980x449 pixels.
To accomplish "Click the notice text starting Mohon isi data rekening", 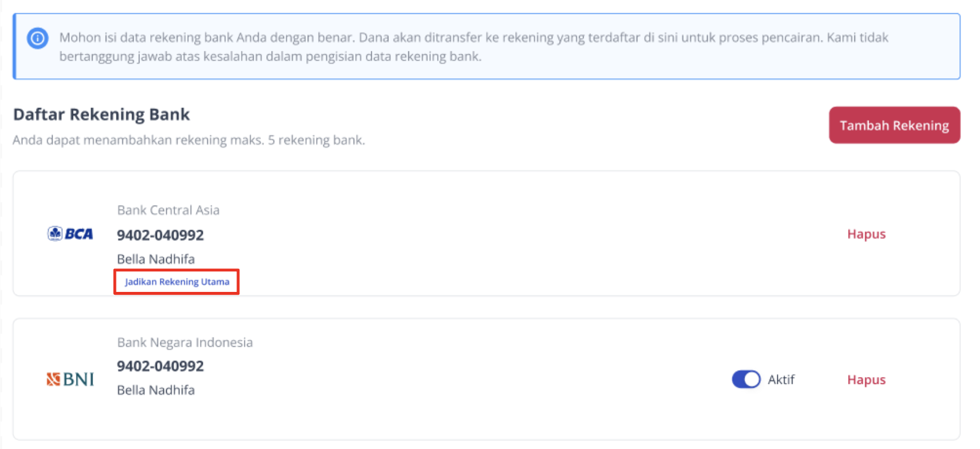I will (473, 47).
